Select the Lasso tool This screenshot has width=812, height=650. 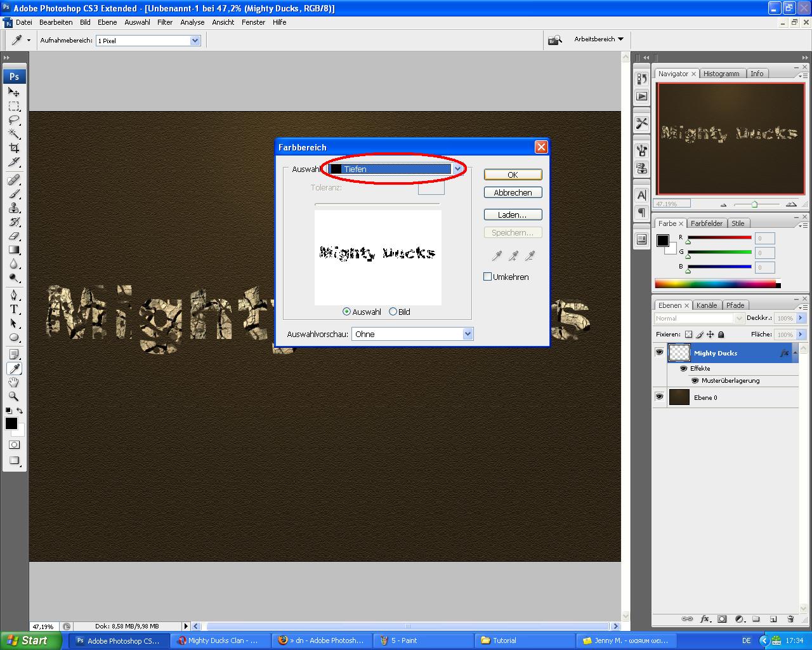click(x=13, y=120)
